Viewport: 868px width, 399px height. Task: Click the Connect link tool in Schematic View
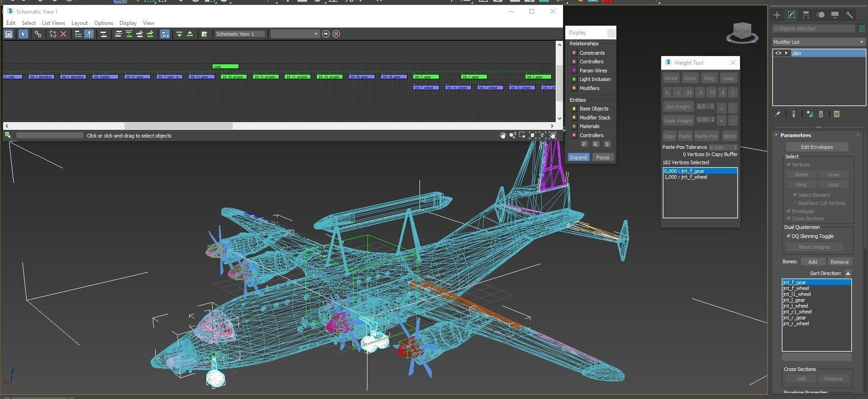(x=38, y=34)
